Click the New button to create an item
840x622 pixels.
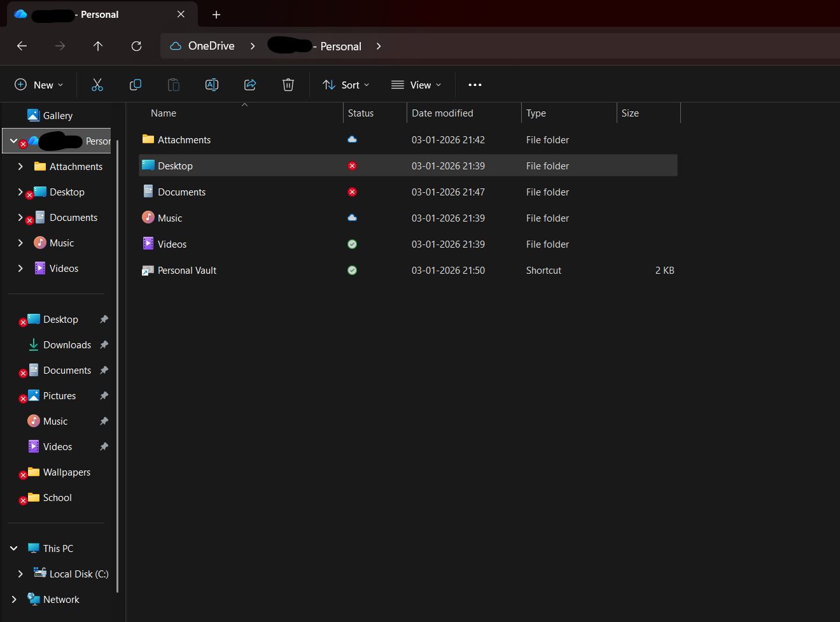coord(39,84)
